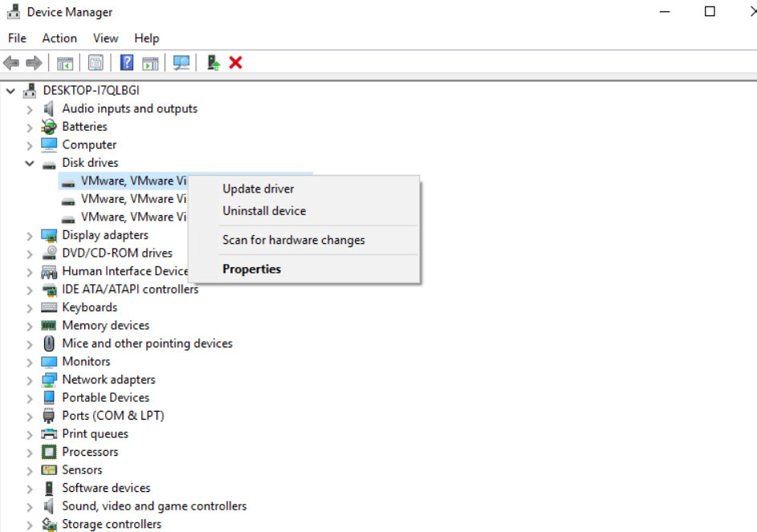757x532 pixels.
Task: Expand the Software devices category
Action: coord(30,489)
